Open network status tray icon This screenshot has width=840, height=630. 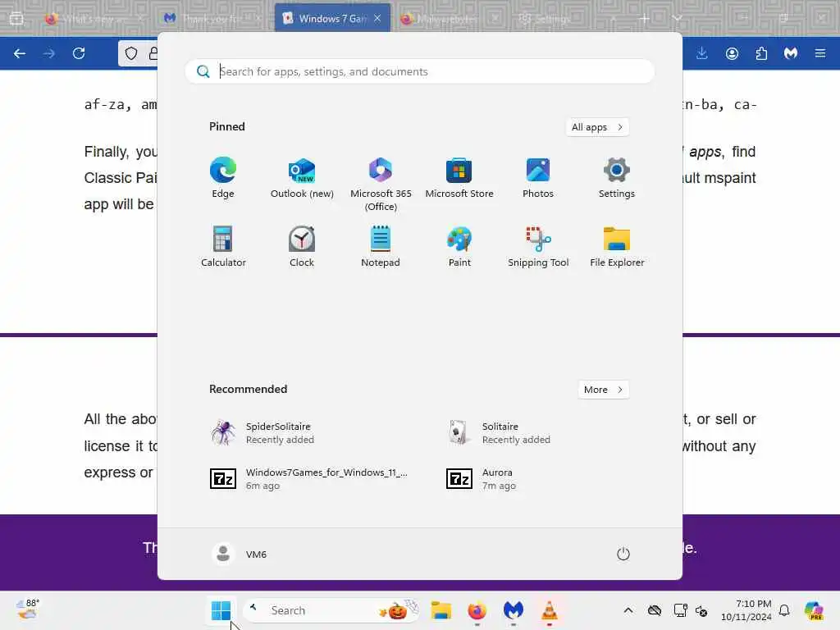680,610
